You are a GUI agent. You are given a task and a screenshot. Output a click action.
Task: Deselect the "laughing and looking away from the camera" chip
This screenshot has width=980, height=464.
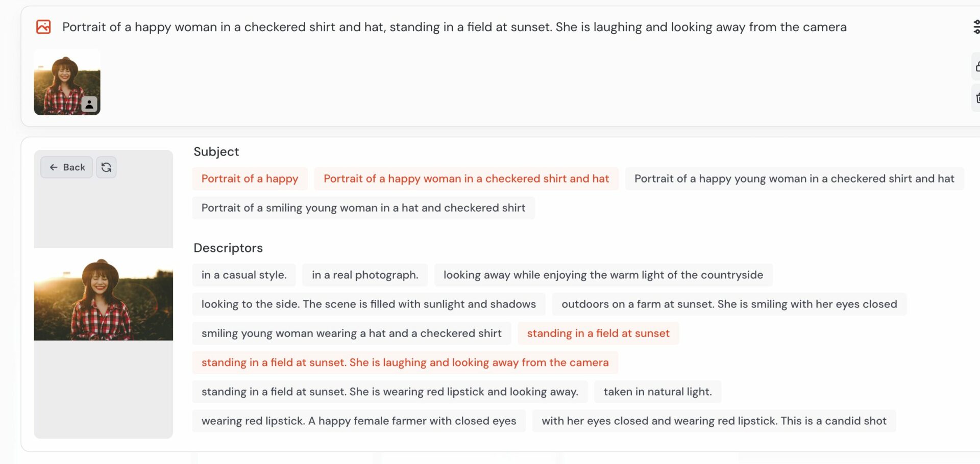[404, 363]
